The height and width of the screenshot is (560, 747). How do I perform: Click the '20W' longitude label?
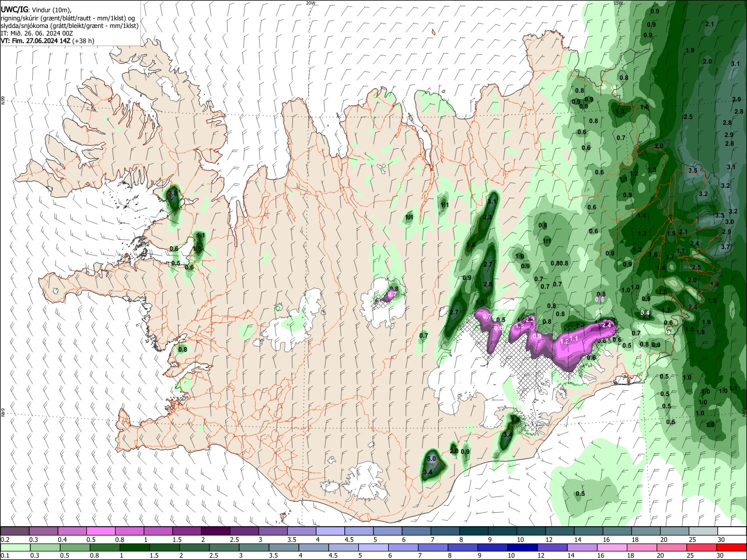pos(310,3)
